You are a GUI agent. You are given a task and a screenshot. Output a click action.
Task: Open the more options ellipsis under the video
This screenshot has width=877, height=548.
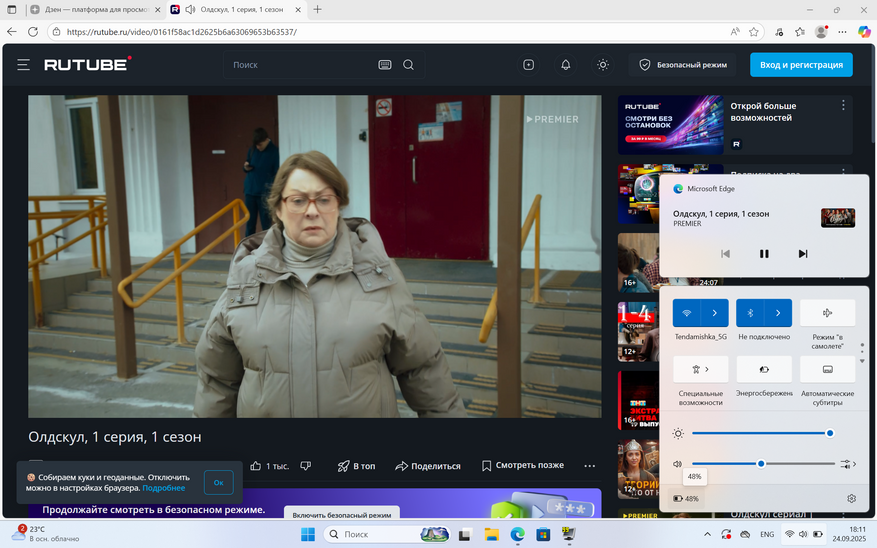pyautogui.click(x=590, y=466)
